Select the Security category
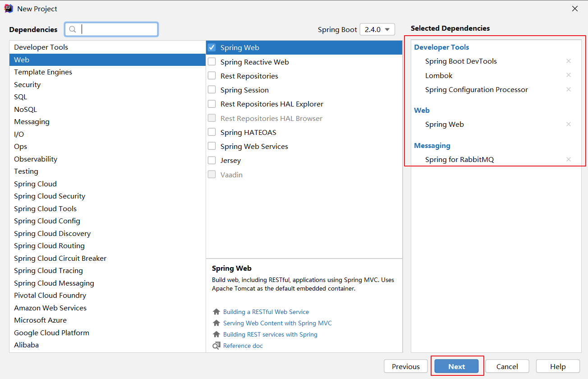This screenshot has width=588, height=379. click(107, 84)
